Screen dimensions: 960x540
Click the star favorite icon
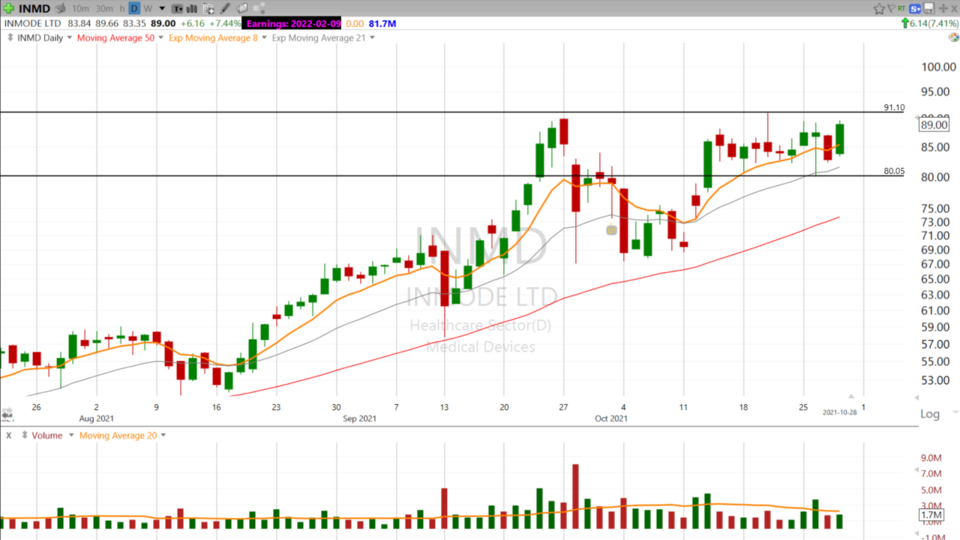(879, 8)
